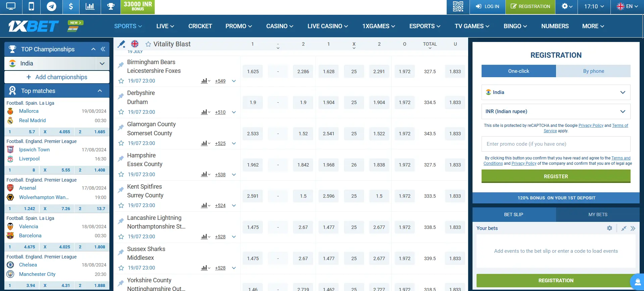The width and height of the screenshot is (644, 291).
Task: Collapse the TOP Championships section chevron
Action: point(93,49)
